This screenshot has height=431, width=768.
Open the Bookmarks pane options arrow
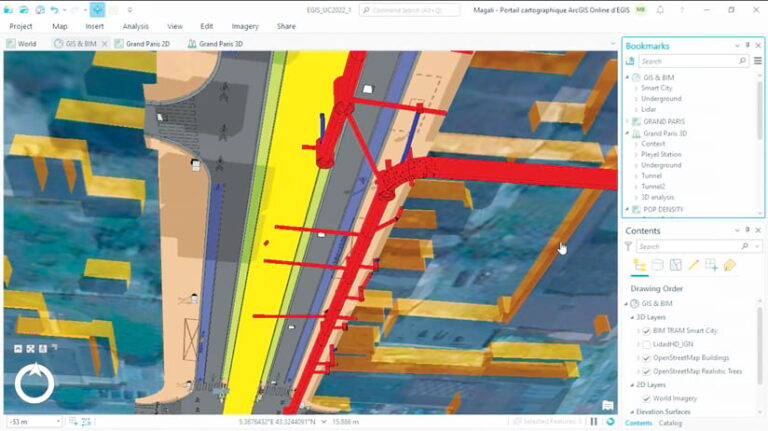click(737, 46)
